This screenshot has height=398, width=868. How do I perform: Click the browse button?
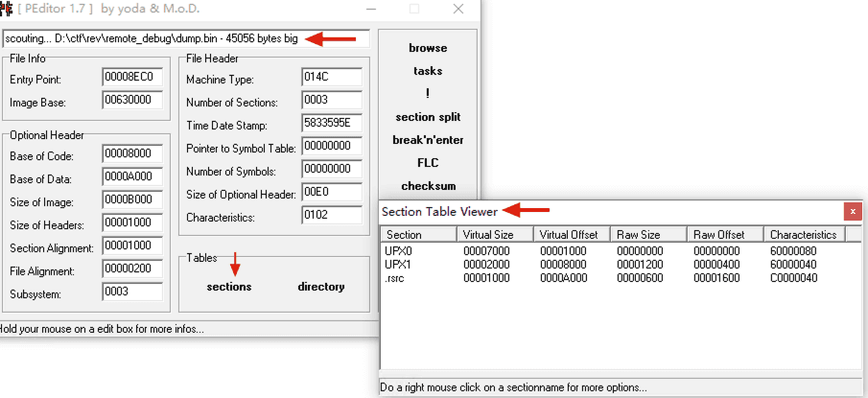pyautogui.click(x=428, y=48)
